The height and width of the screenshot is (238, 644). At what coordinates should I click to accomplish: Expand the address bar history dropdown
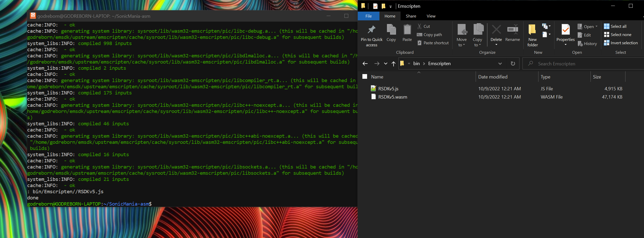click(x=500, y=64)
